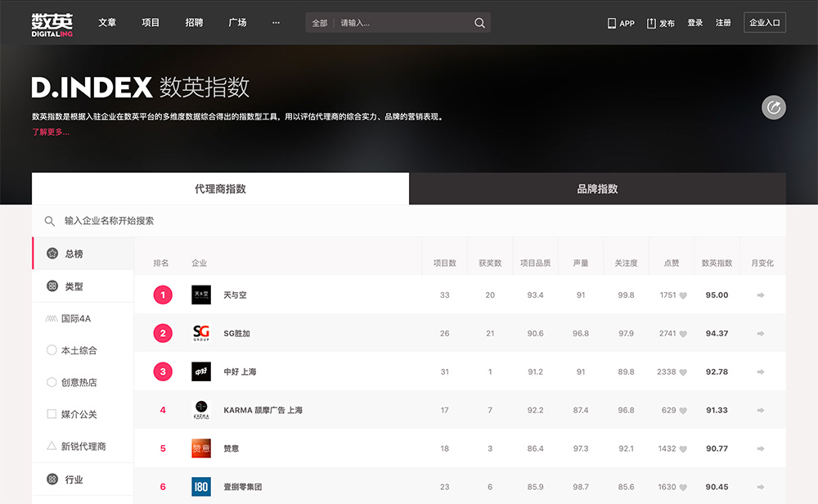Sort by 声量 column header
818x504 pixels.
(x=581, y=263)
